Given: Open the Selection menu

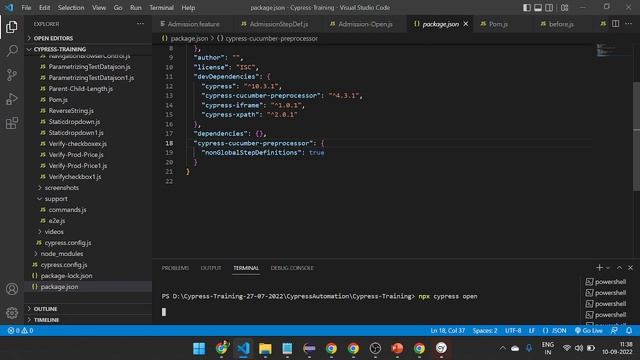Looking at the screenshot, I should 71,8.
